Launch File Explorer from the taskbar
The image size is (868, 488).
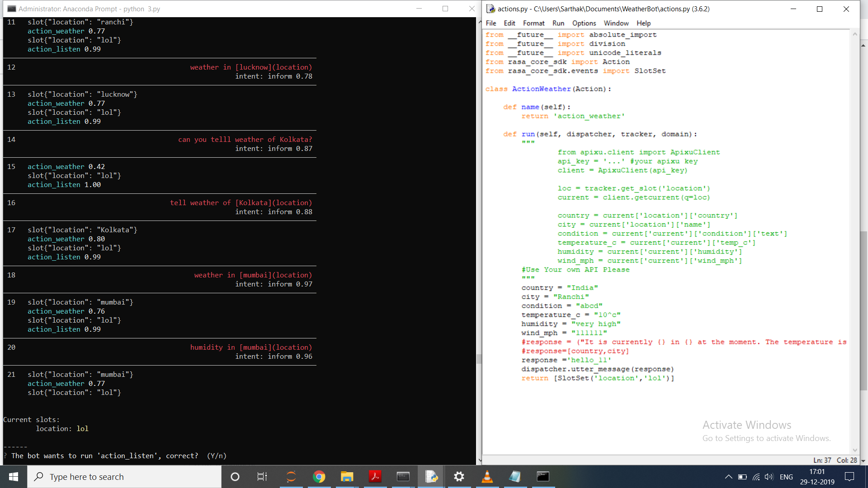[x=347, y=477]
